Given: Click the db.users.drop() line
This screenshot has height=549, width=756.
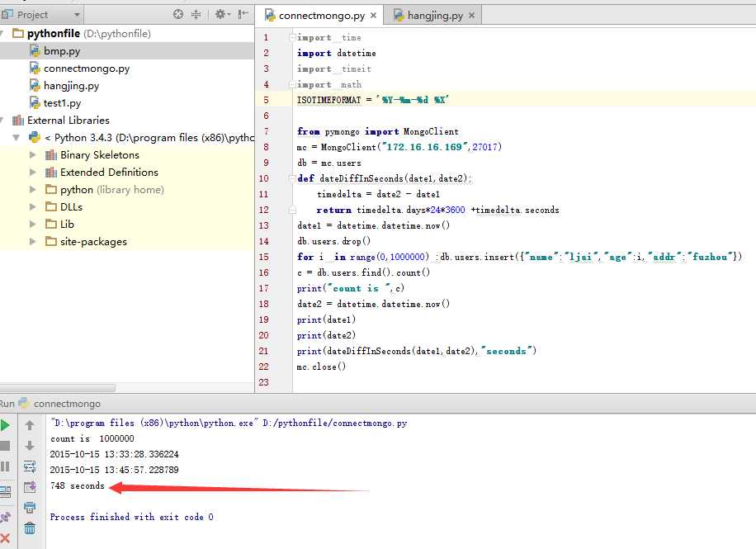Looking at the screenshot, I should click(x=333, y=241).
